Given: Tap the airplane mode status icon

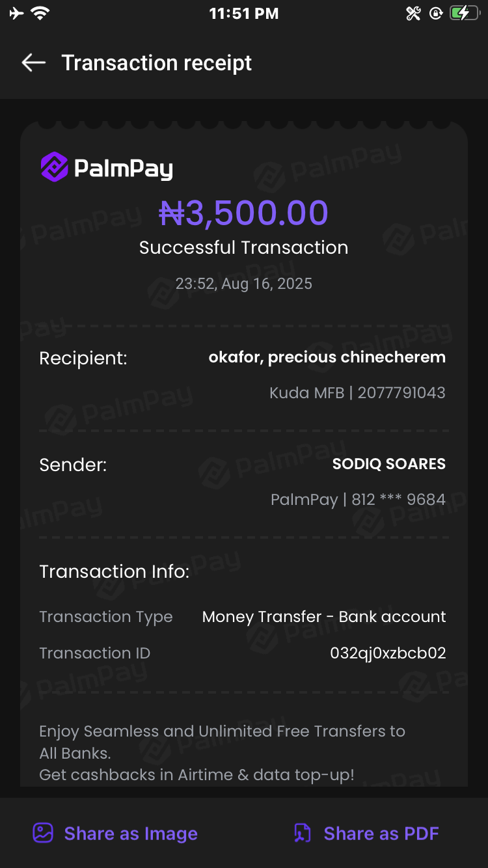Looking at the screenshot, I should (16, 13).
